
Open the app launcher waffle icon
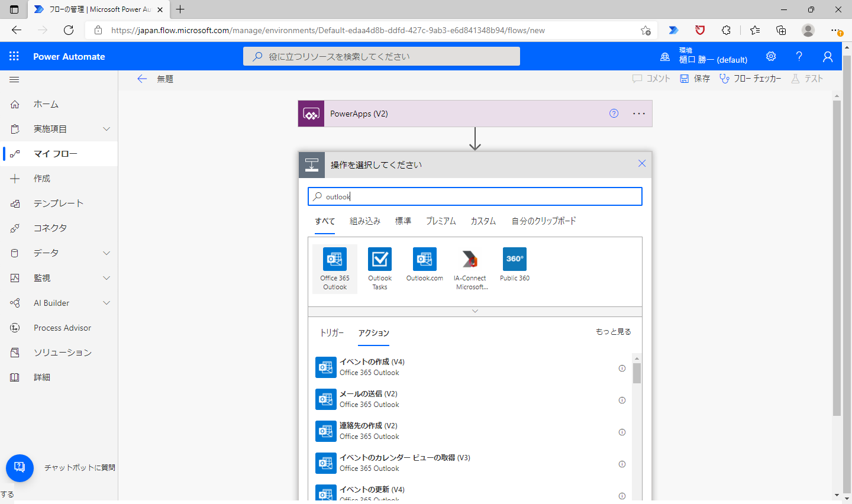pyautogui.click(x=14, y=56)
